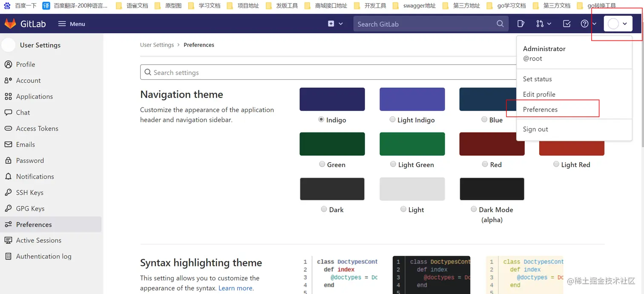644x294 pixels.
Task: Click the User Settings sidebar heading
Action: (x=40, y=45)
